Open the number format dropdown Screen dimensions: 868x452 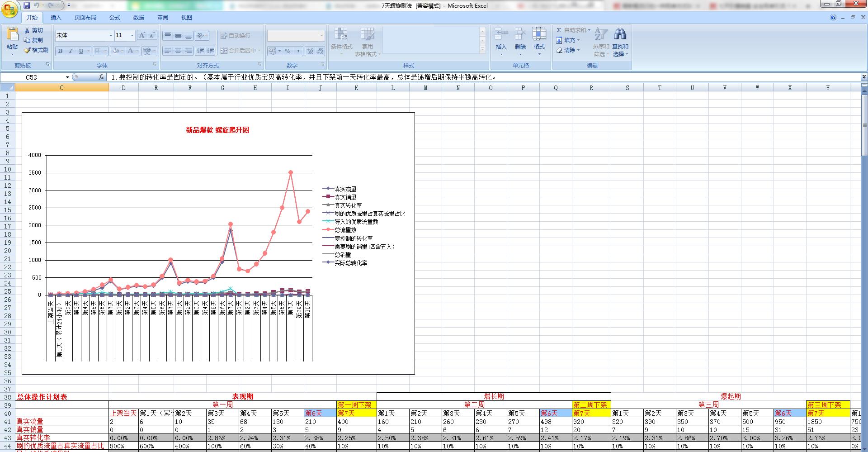[x=321, y=35]
